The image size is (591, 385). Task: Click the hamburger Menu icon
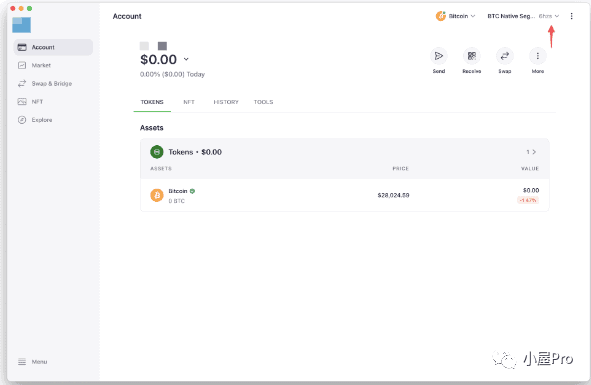click(22, 362)
